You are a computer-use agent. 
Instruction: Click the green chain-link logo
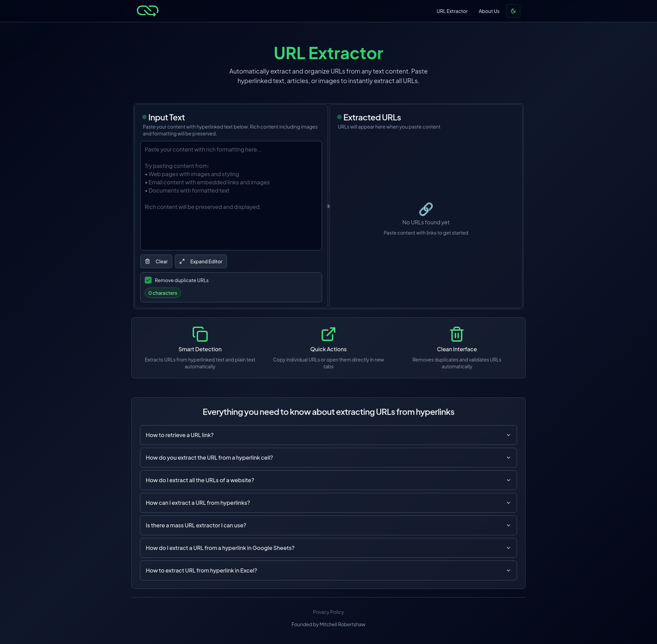coord(147,11)
